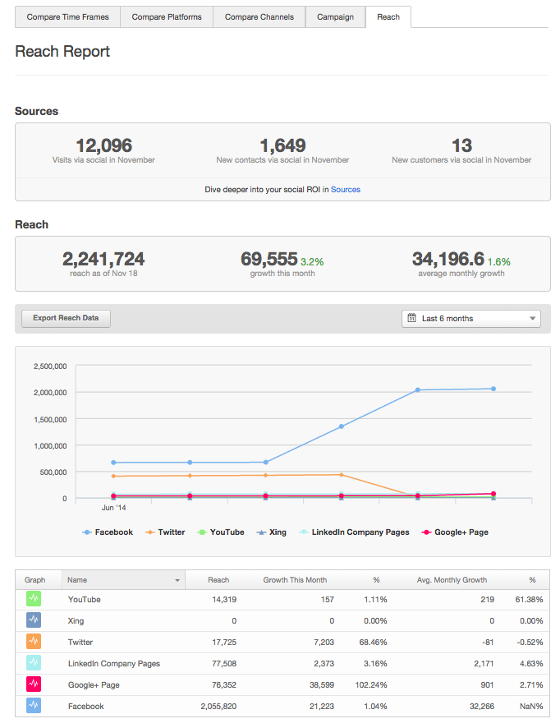
Task: Hide LinkedIn Company Pages legend entry
Action: pos(355,532)
